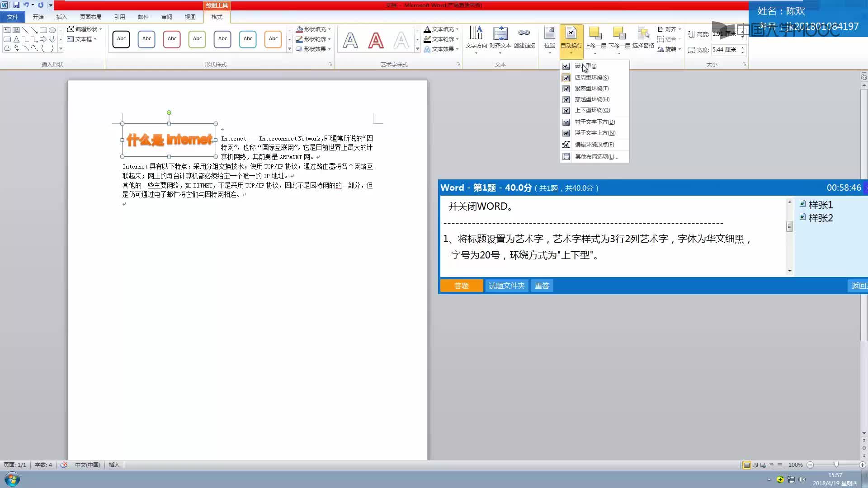Click the Create Link (创建链接) icon
This screenshot has height=488, width=868.
[x=524, y=38]
